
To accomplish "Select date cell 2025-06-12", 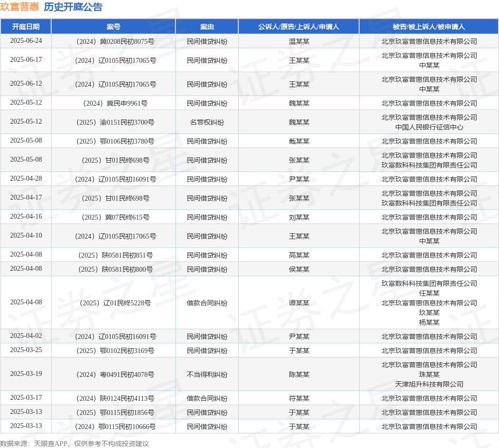I will coord(26,84).
